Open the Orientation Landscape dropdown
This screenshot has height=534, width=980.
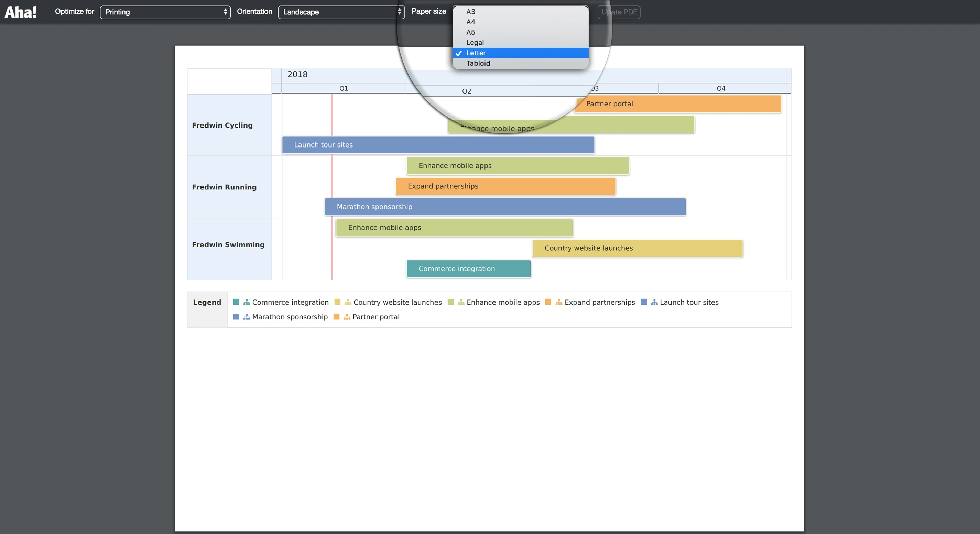[341, 12]
